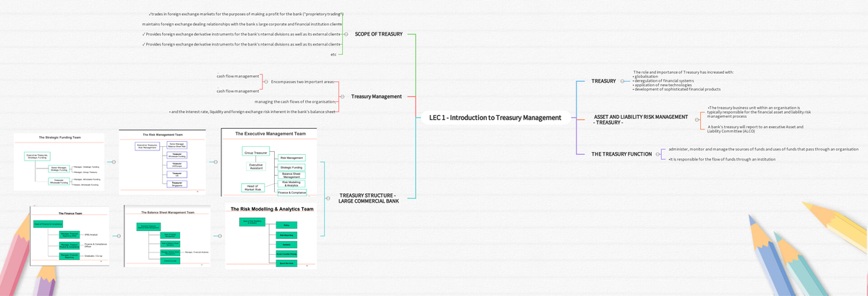Open the Risk Management Team image
Viewport: 868px width, 296px height.
(x=161, y=162)
